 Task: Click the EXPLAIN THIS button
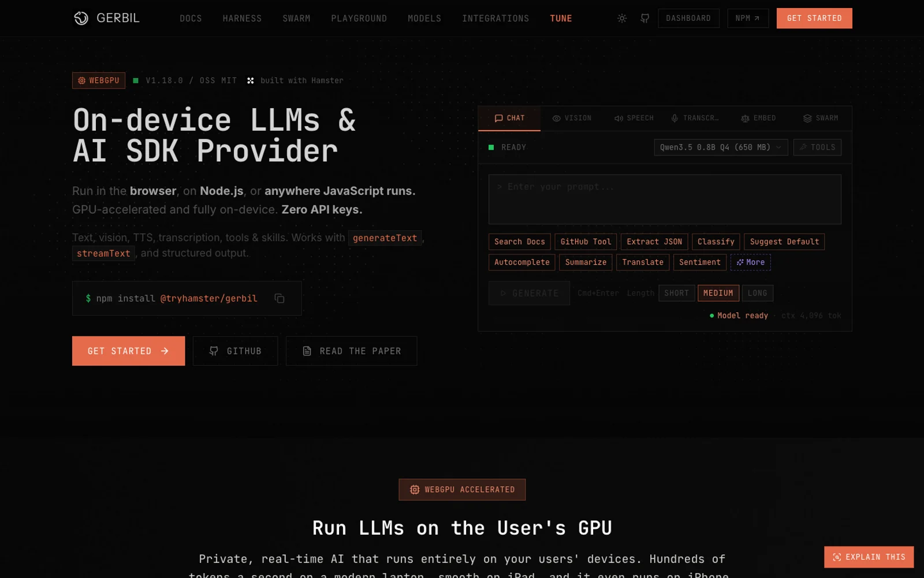pyautogui.click(x=869, y=557)
